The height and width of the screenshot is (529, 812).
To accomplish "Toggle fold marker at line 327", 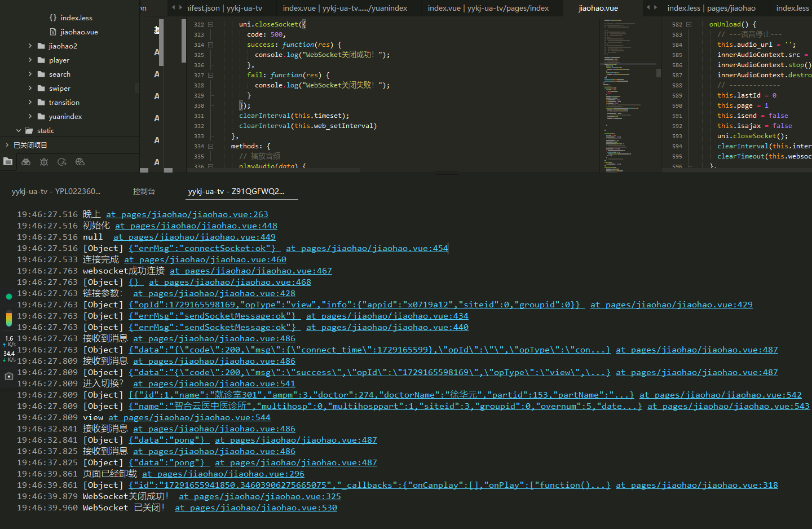I will [210, 75].
